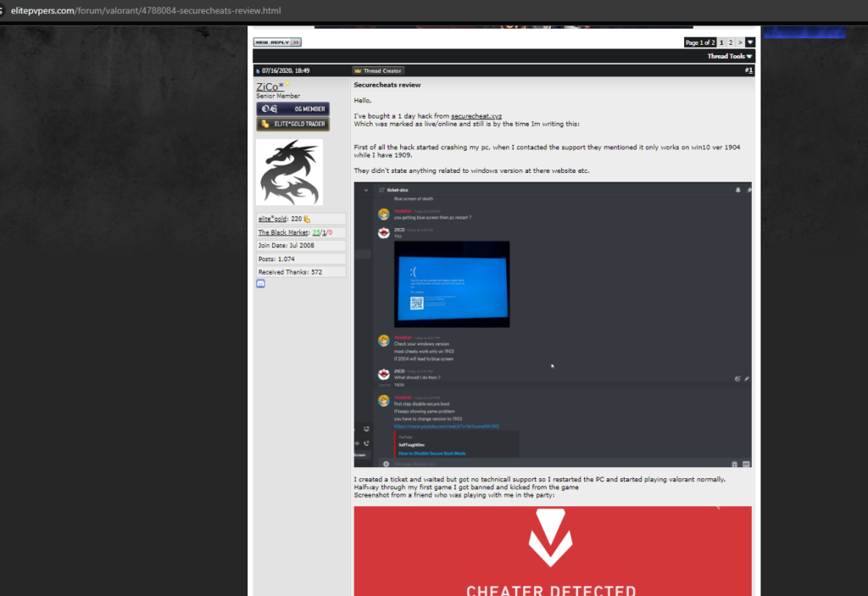
Task: Select page 1 in the pagination
Action: pyautogui.click(x=721, y=42)
